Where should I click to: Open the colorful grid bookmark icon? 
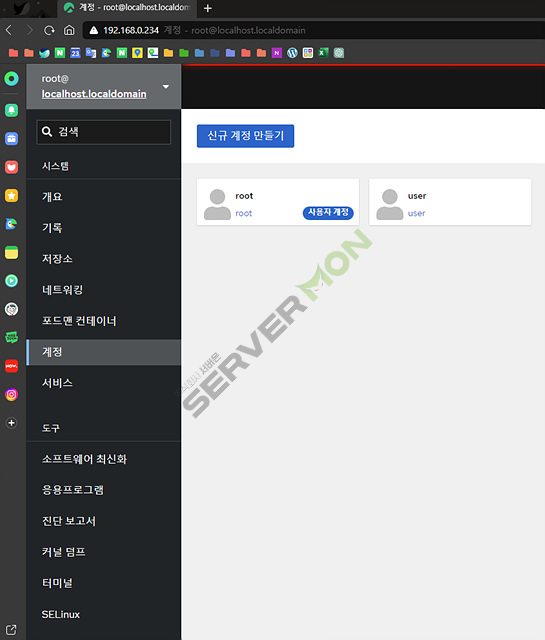pyautogui.click(x=308, y=53)
